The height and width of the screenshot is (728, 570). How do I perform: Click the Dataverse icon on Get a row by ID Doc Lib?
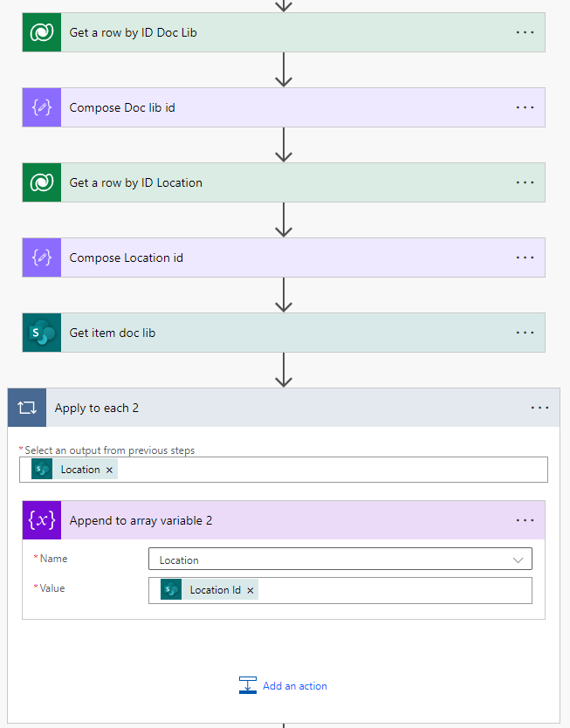pos(42,32)
